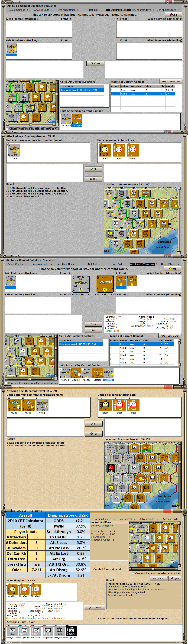Select the 2-3 defending unit in Land Combat
The image size is (188, 644).
tap(12, 590)
